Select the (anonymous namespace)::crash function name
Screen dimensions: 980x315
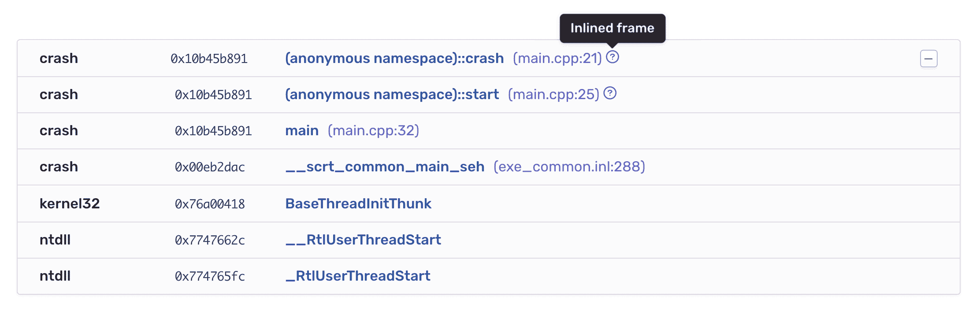click(x=395, y=58)
